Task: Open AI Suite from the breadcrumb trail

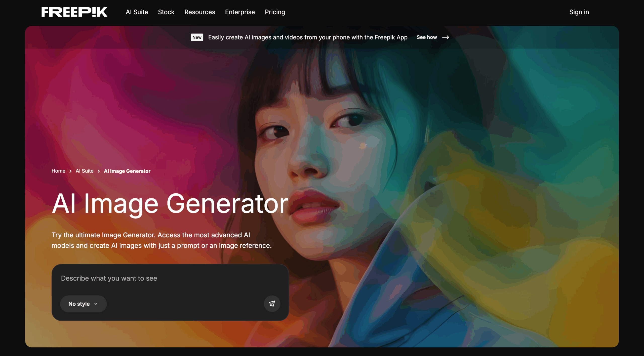Action: coord(85,171)
